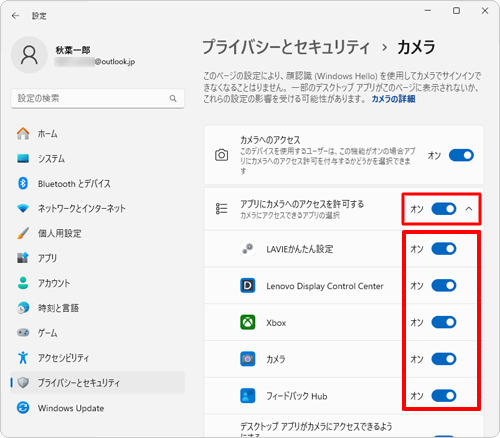The width and height of the screenshot is (500, 438).
Task: Turn off camera access for LAVIEかんたん設定
Action: (444, 249)
